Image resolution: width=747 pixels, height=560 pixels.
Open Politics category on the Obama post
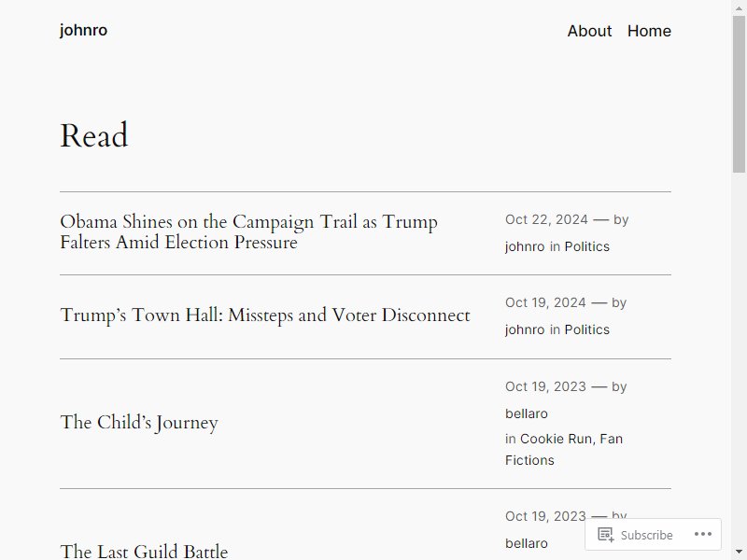coord(586,246)
